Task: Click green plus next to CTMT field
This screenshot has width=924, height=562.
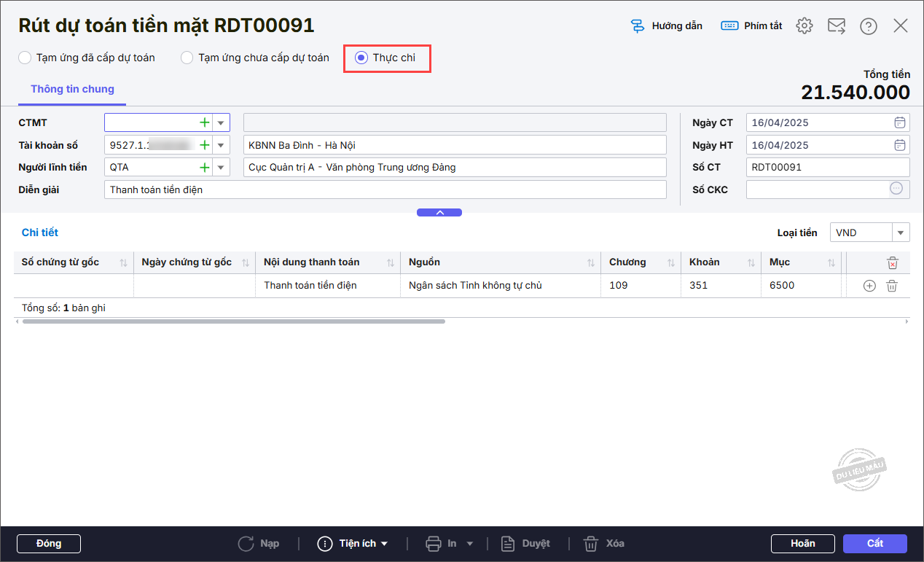Action: coord(205,123)
